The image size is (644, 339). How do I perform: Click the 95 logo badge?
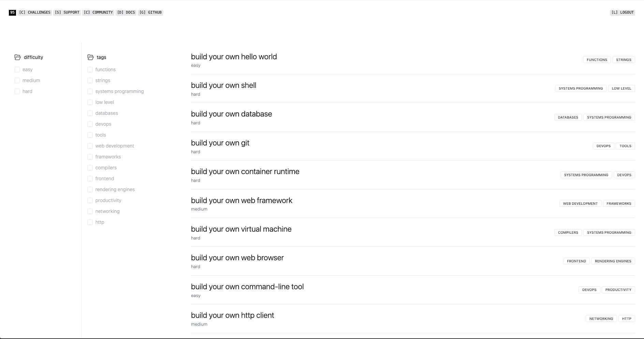click(12, 13)
